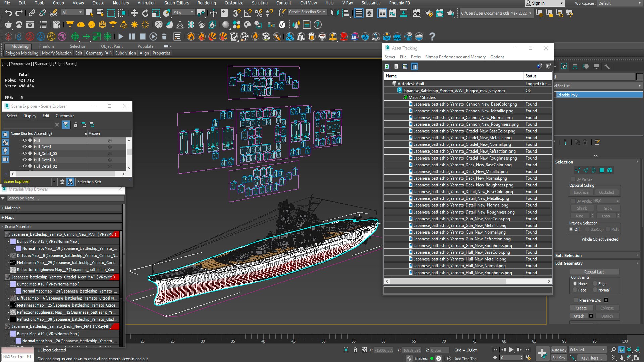The height and width of the screenshot is (362, 644).
Task: Click the Table View icon in Asset Tracking
Action: click(415, 66)
